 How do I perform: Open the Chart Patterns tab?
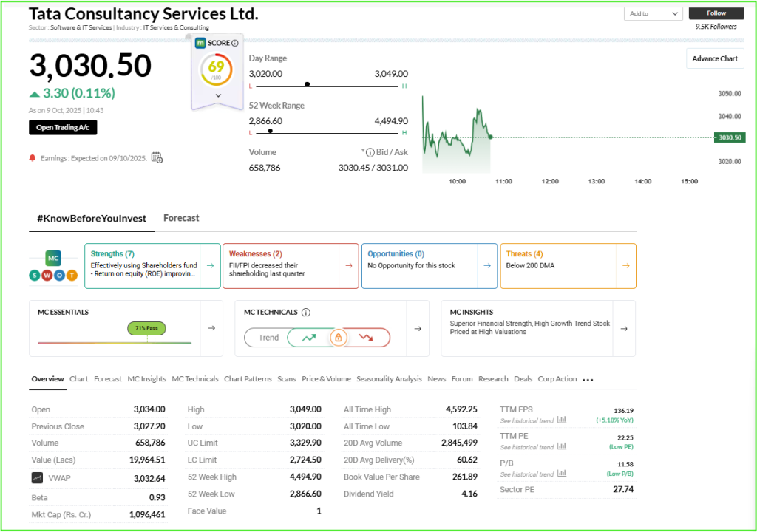tap(248, 379)
